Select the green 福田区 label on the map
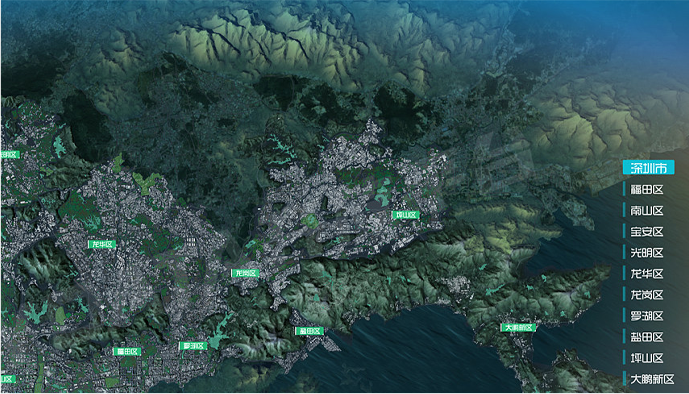 pos(127,351)
